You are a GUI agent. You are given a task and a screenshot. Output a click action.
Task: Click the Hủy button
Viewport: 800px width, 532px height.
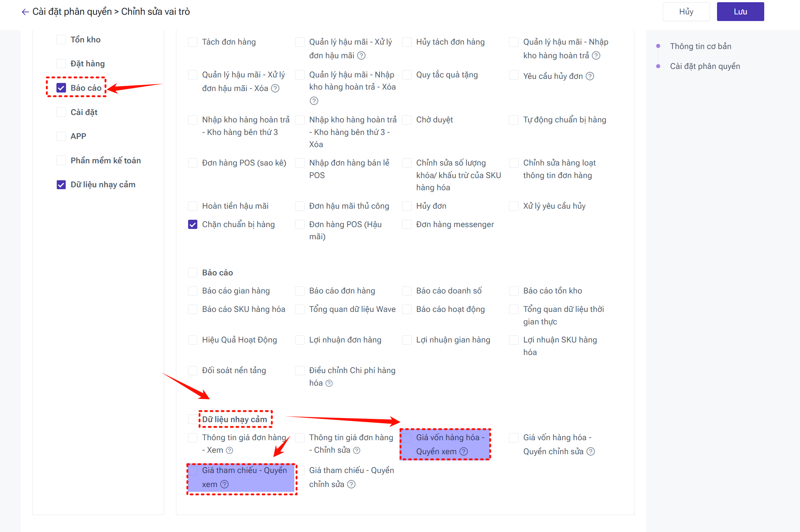686,12
